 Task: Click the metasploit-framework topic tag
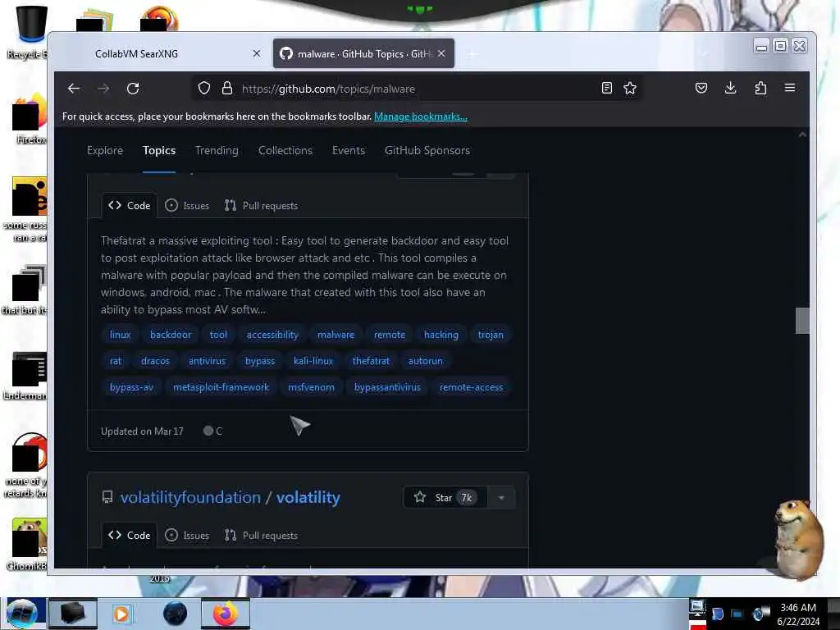click(x=221, y=387)
